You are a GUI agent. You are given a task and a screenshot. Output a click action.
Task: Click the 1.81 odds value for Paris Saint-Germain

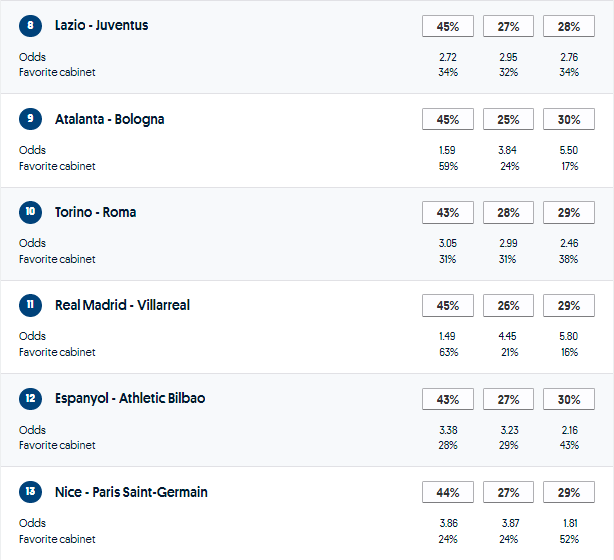pos(568,523)
